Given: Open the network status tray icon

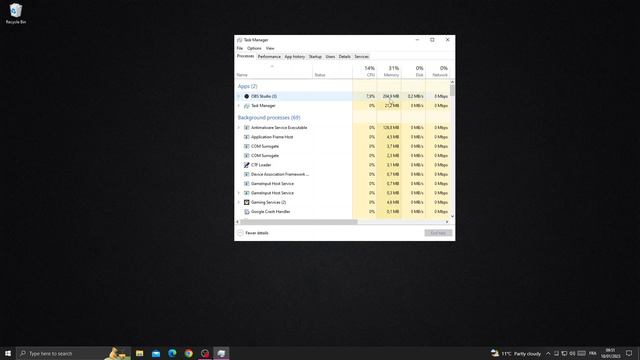Looking at the screenshot, I should click(564, 353).
